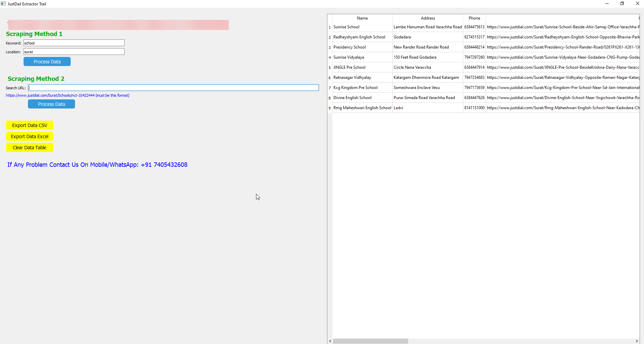644x344 pixels.
Task: Select address Katargam Dhanmora Road Katargam
Action: click(428, 77)
